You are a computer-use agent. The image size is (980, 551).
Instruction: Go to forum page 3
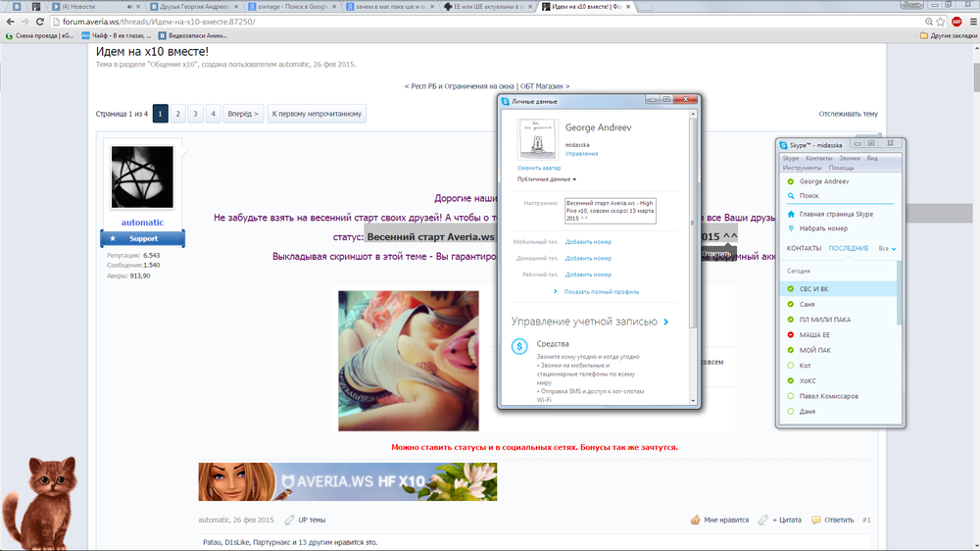(195, 114)
